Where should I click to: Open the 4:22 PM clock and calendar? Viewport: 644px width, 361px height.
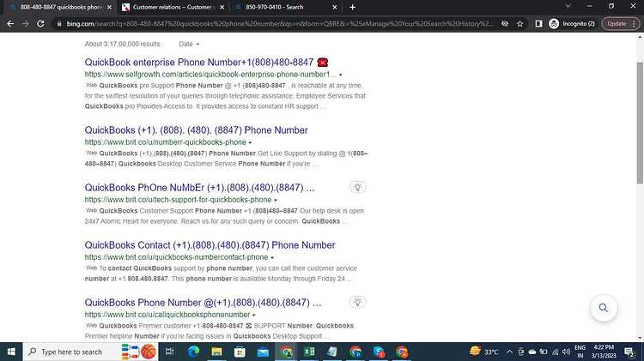pyautogui.click(x=604, y=352)
